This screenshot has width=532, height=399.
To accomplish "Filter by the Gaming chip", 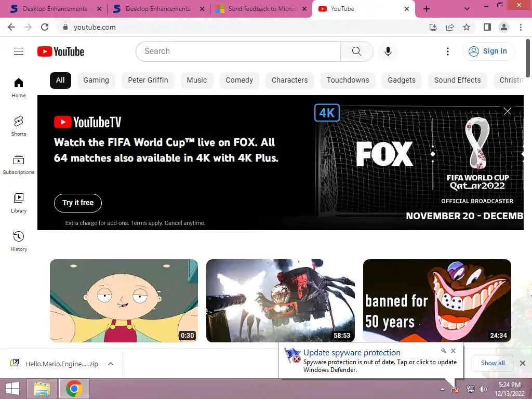I will click(96, 81).
